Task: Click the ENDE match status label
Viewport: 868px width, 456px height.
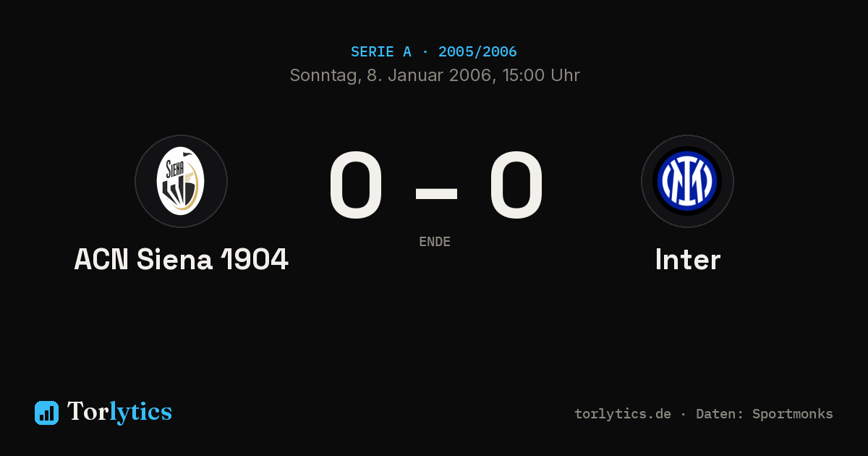Action: 435,242
